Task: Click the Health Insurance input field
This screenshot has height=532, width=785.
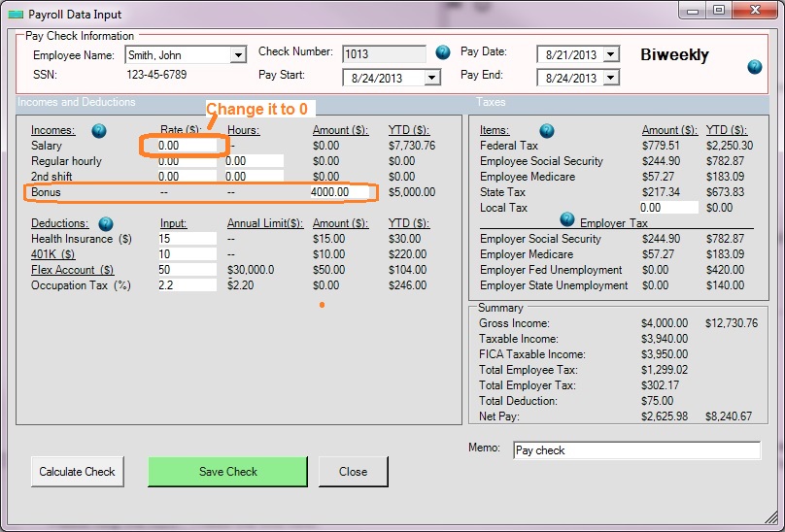Action: (x=187, y=239)
